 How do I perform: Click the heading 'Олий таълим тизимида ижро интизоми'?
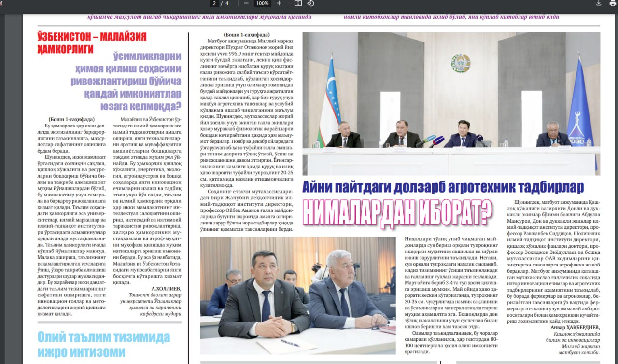click(x=103, y=344)
